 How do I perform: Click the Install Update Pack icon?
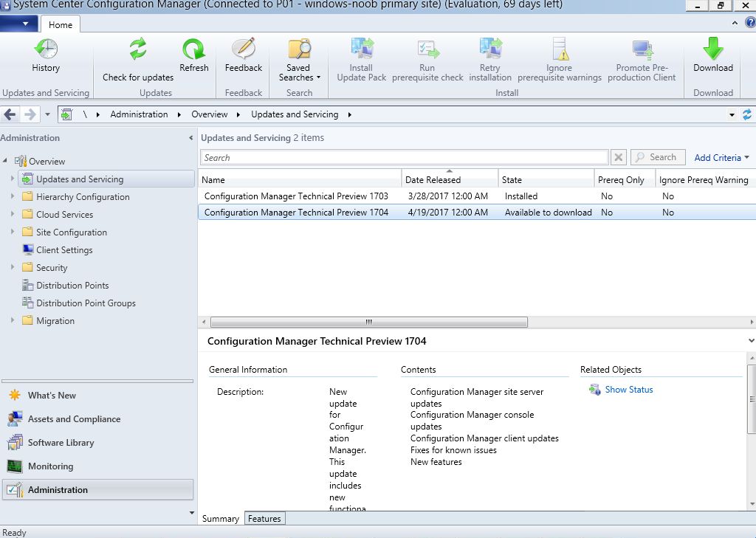(x=362, y=49)
